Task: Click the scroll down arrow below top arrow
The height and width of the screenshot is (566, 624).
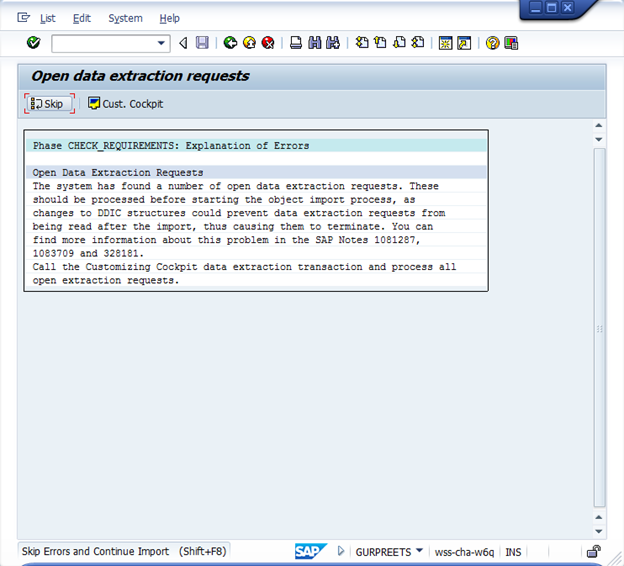Action: pyautogui.click(x=599, y=139)
